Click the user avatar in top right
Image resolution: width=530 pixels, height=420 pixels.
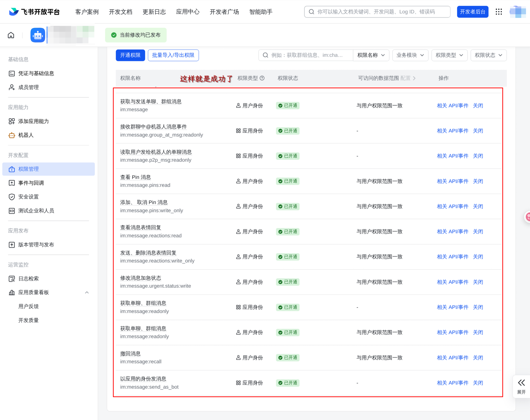tap(517, 12)
